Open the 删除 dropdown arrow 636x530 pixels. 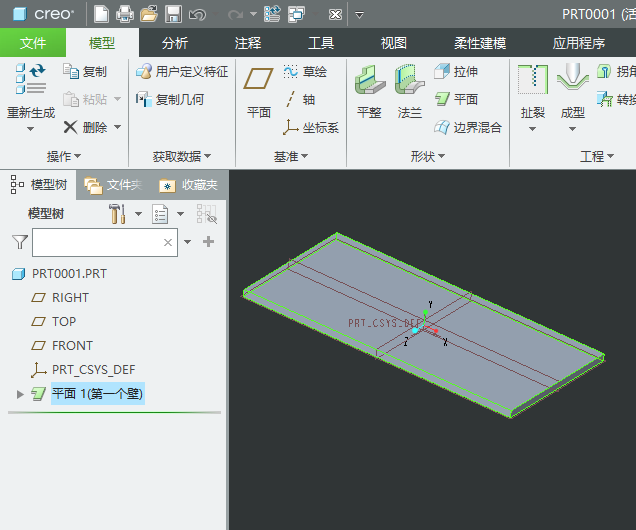(x=117, y=127)
